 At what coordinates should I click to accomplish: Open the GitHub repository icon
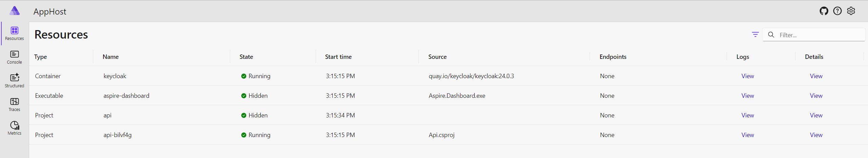coord(824,11)
